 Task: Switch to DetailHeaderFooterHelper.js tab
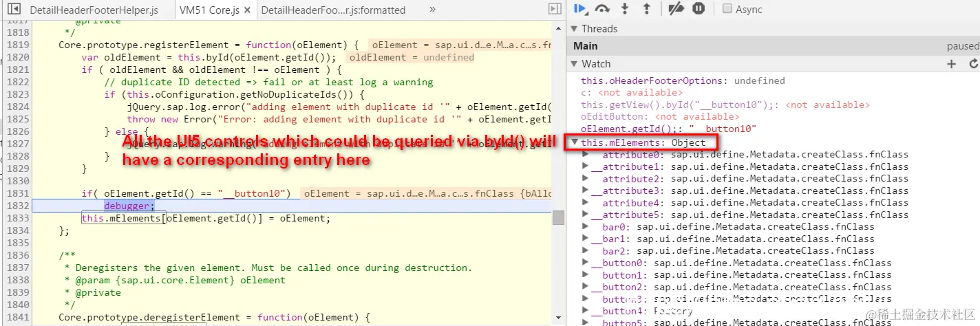[x=94, y=10]
